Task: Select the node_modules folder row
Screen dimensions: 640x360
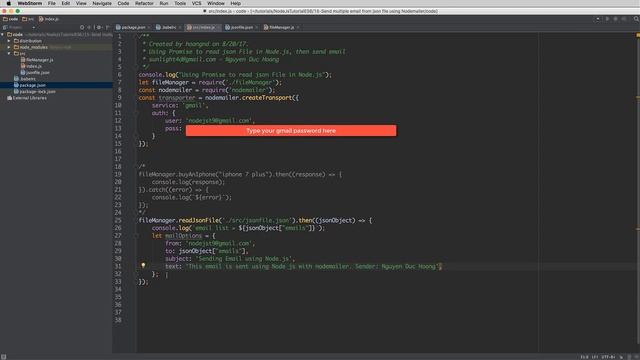Action: click(x=56, y=47)
